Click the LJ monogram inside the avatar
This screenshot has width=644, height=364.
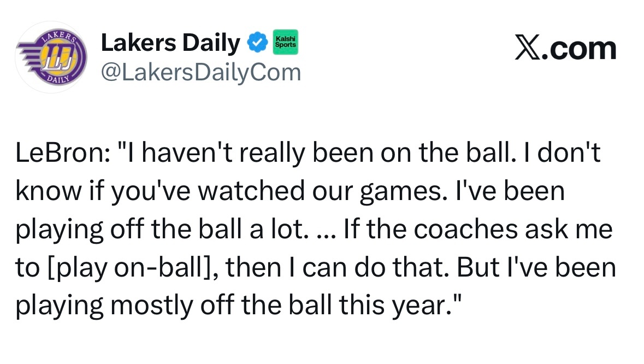(x=58, y=57)
